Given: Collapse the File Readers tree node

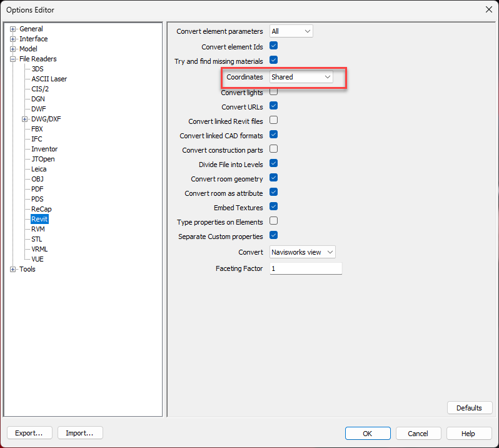Looking at the screenshot, I should pyautogui.click(x=13, y=59).
